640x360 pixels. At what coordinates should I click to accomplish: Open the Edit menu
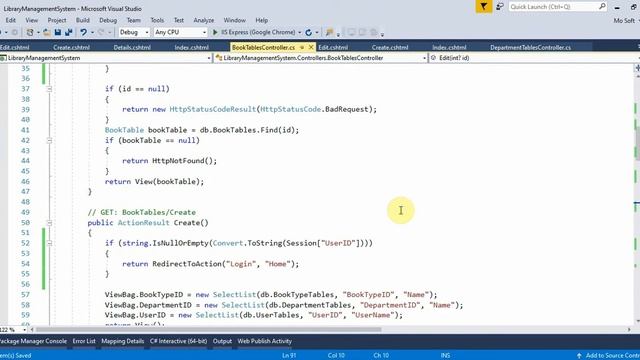(11, 20)
